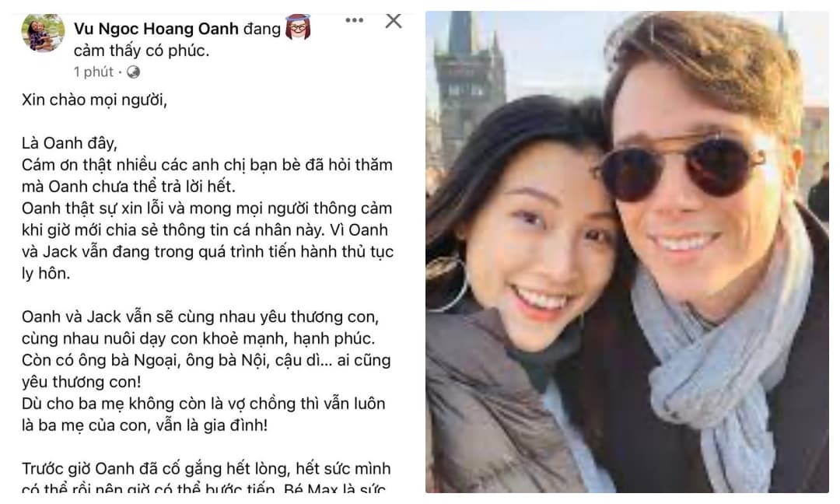Click the 'vẫn là gia đình!' line
The width and height of the screenshot is (840, 504).
pos(145,425)
